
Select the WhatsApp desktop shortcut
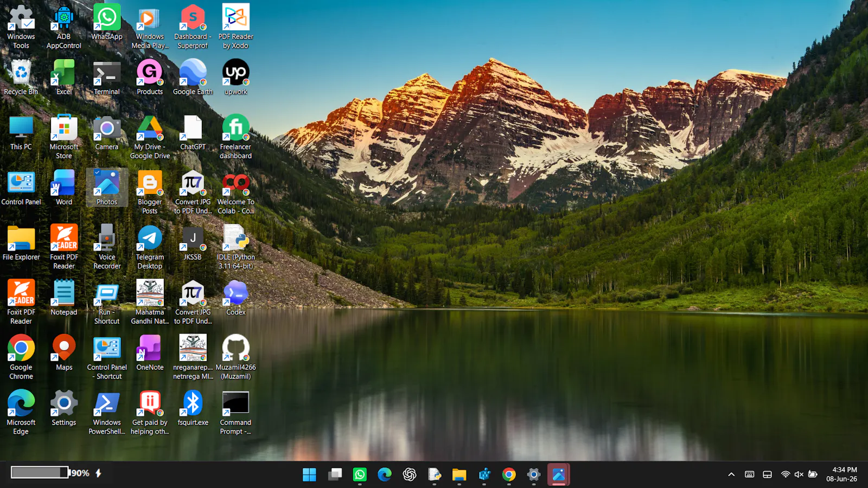tap(107, 22)
